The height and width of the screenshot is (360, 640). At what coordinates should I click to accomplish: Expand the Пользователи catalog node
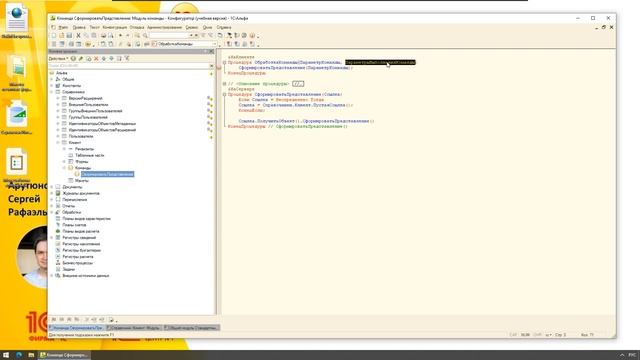pyautogui.click(x=58, y=136)
